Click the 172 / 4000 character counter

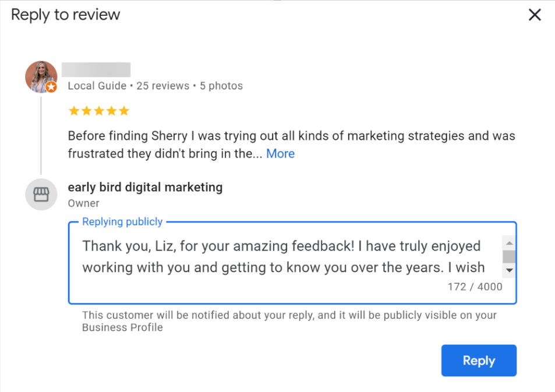pyautogui.click(x=474, y=286)
